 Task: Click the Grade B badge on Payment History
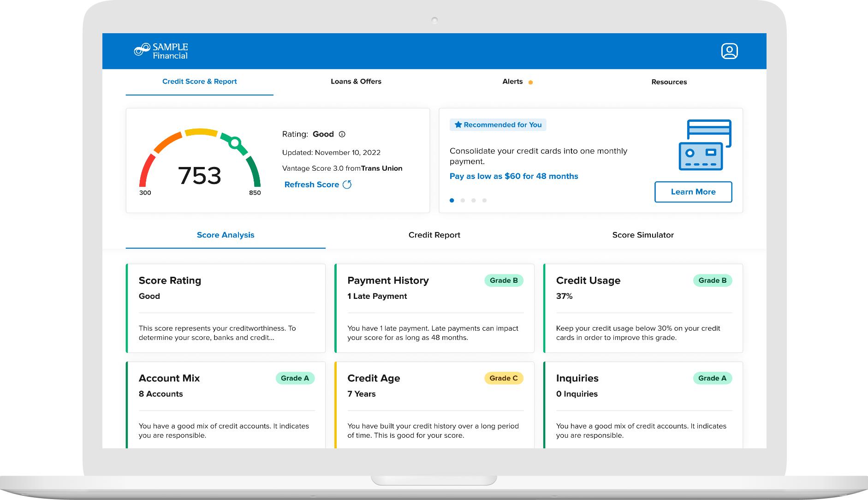click(504, 280)
